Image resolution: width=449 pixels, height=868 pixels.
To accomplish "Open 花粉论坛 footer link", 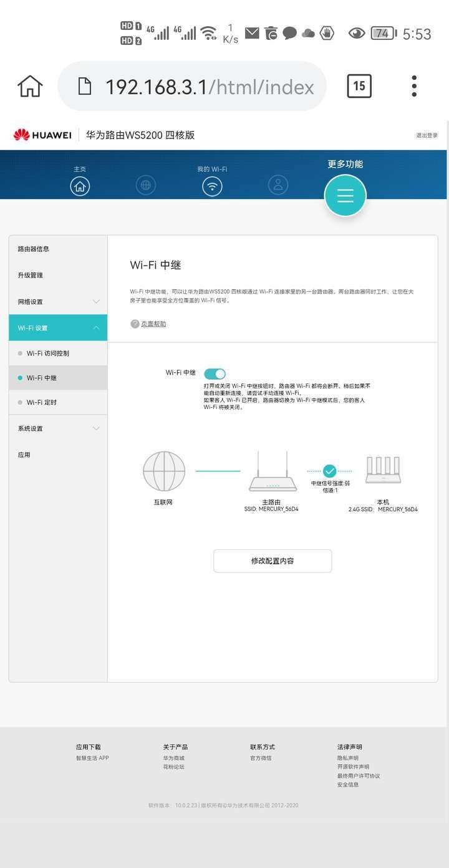I will click(x=174, y=767).
